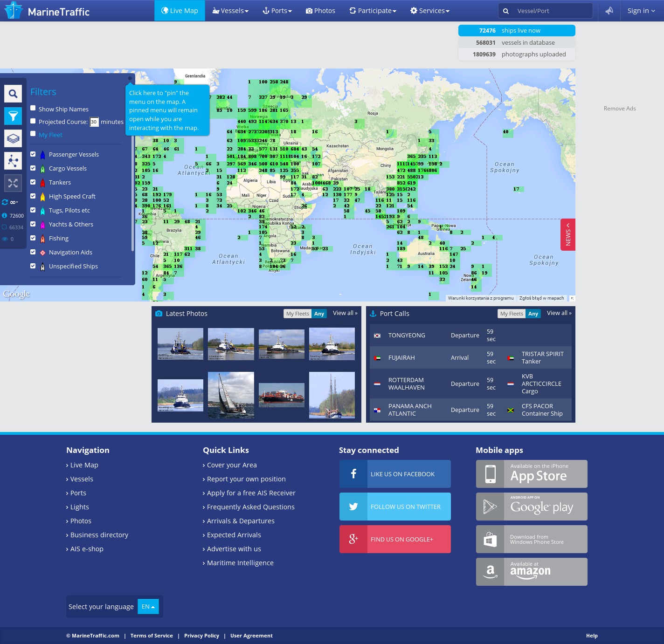This screenshot has width=664, height=644.
Task: Click View all in Latest Photos
Action: coord(345,313)
